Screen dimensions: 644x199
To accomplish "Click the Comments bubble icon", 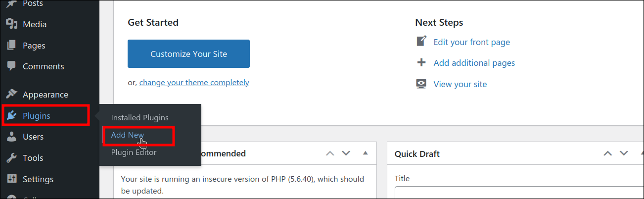I will pos(12,66).
